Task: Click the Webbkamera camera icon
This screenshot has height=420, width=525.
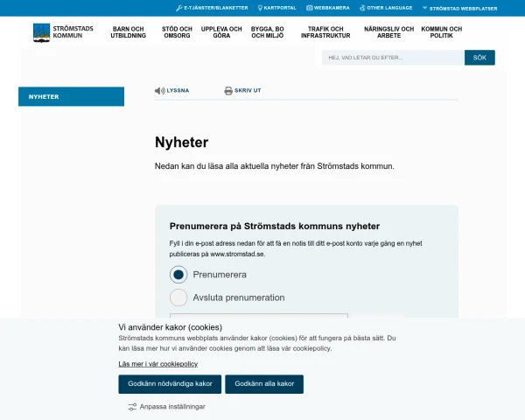Action: click(x=310, y=8)
